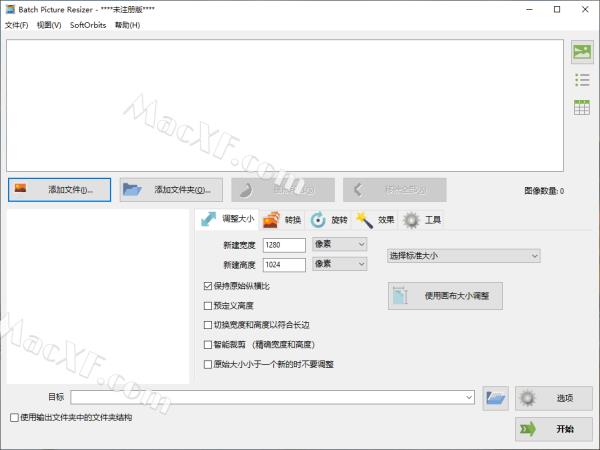The image size is (600, 450).
Task: Click the gear icon on 工具 tab
Action: 411,220
